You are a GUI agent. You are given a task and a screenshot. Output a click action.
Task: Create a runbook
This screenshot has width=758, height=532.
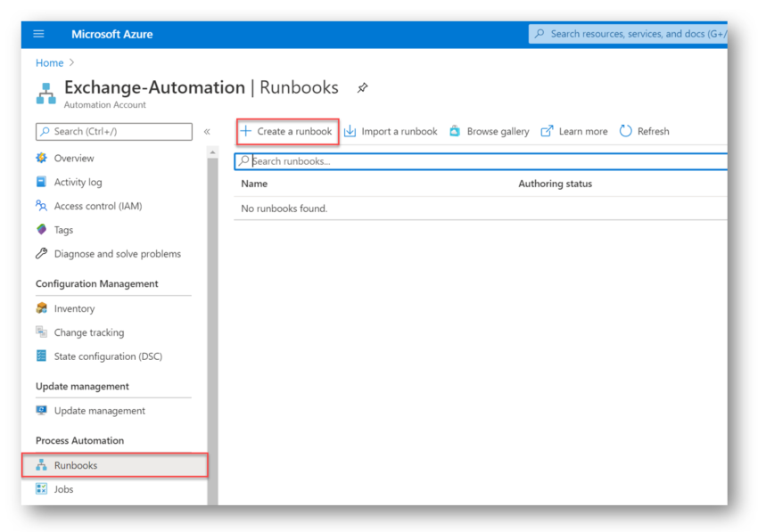point(288,131)
